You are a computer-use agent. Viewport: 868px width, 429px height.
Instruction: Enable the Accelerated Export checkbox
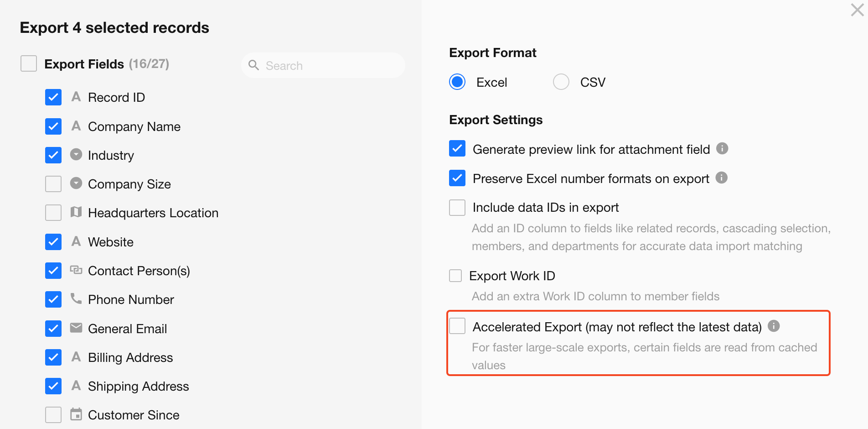coord(457,326)
